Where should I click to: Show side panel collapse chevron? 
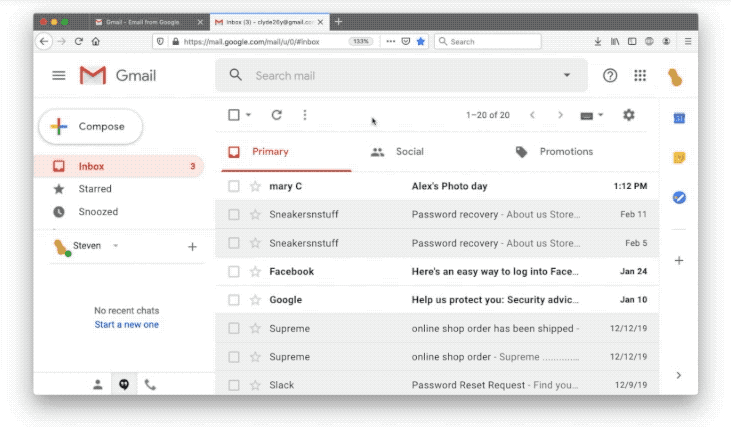pos(679,375)
